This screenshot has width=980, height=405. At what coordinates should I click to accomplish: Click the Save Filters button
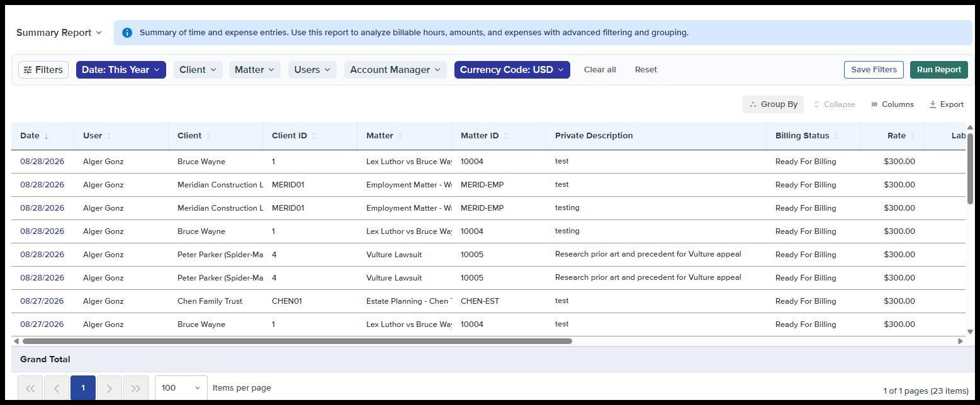pos(874,70)
